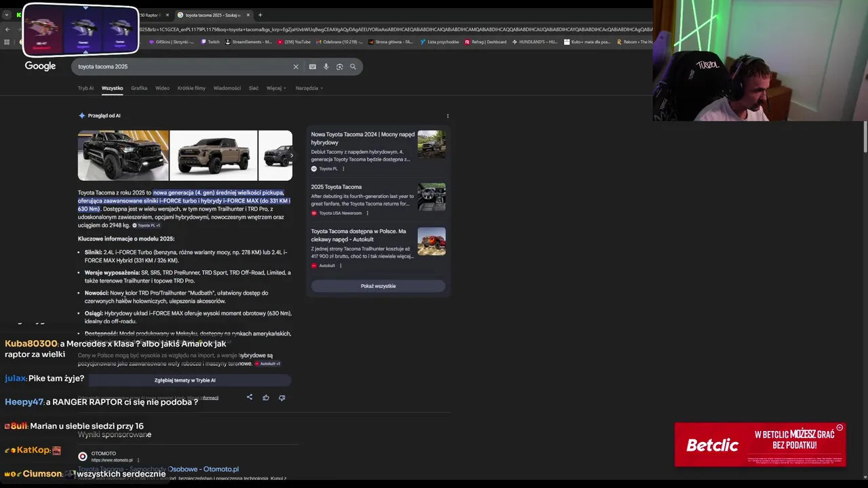This screenshot has height=488, width=868.
Task: Open the Otomoto.pl sponsored result title
Action: tap(159, 469)
